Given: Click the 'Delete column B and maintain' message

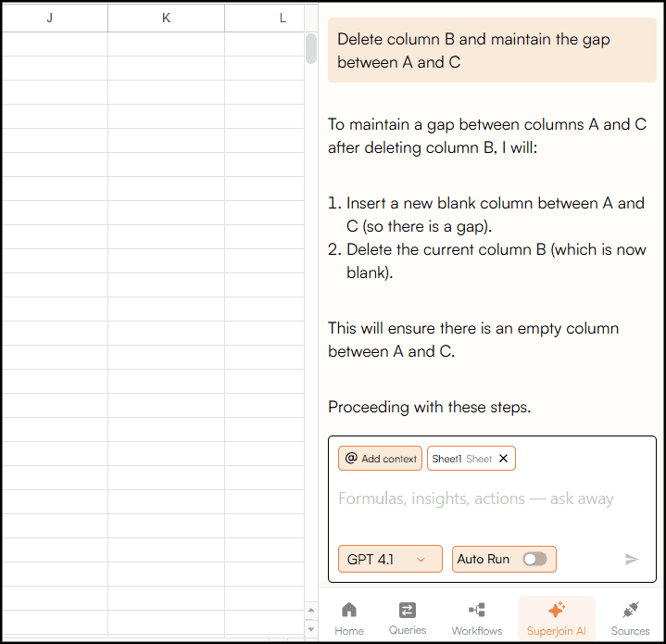Looking at the screenshot, I should 492,50.
